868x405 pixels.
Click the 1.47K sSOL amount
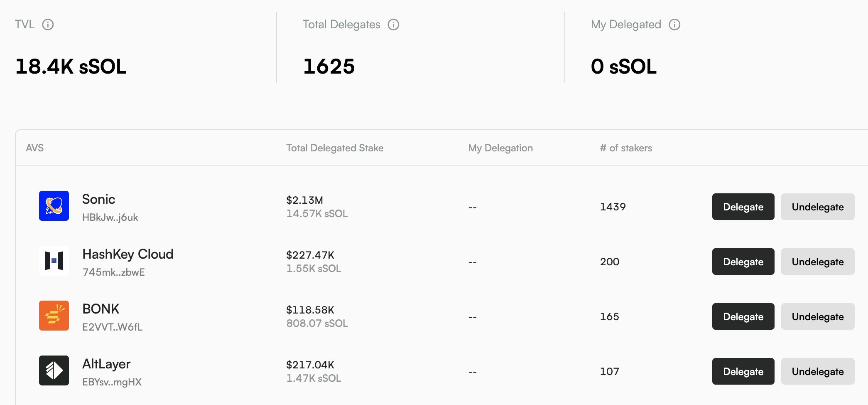314,378
